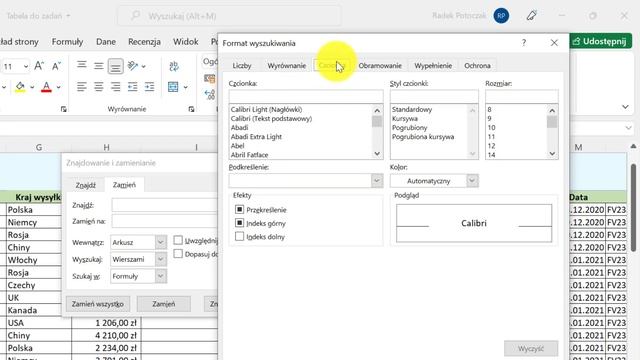Click the font list scroll-down arrow
Screen dimensions: 640x360
point(377,154)
